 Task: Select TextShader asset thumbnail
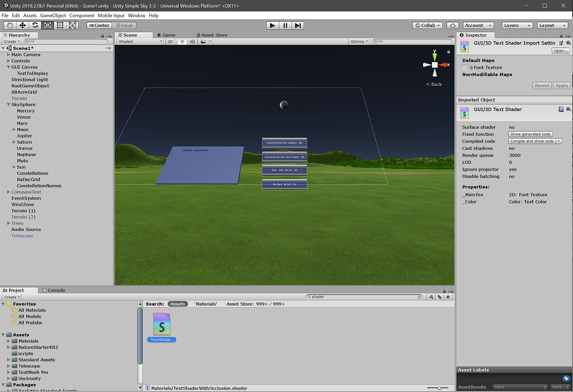[162, 324]
